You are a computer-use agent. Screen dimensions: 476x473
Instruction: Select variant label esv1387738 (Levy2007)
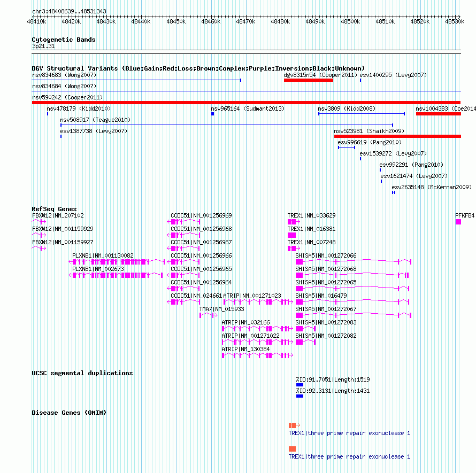click(94, 131)
